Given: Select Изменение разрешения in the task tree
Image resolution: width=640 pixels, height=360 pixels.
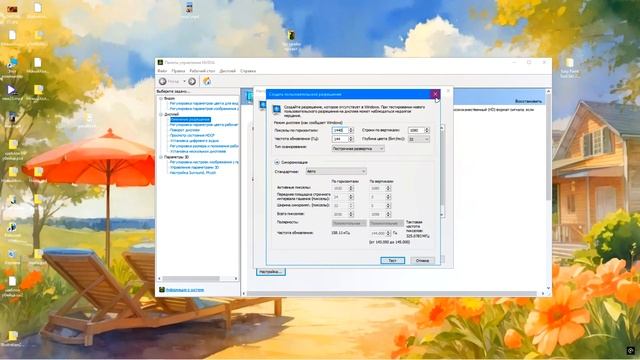Looking at the screenshot, I should (x=190, y=120).
